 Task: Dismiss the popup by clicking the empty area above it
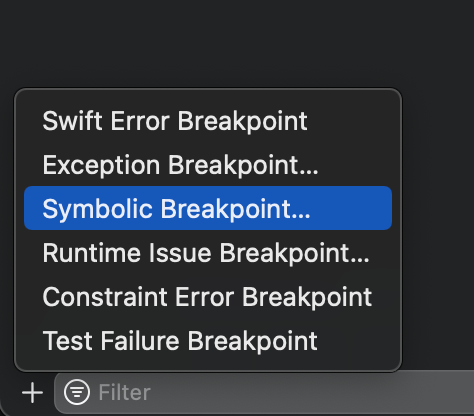237,43
